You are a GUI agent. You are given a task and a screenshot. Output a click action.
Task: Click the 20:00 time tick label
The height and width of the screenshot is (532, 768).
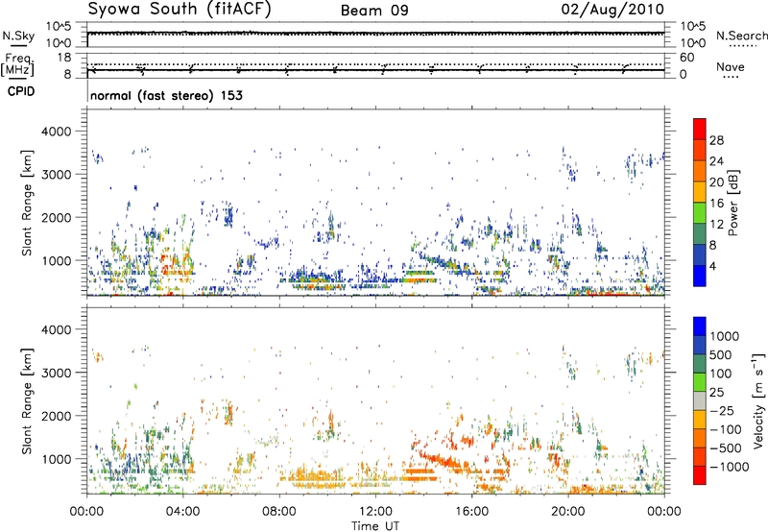568,512
